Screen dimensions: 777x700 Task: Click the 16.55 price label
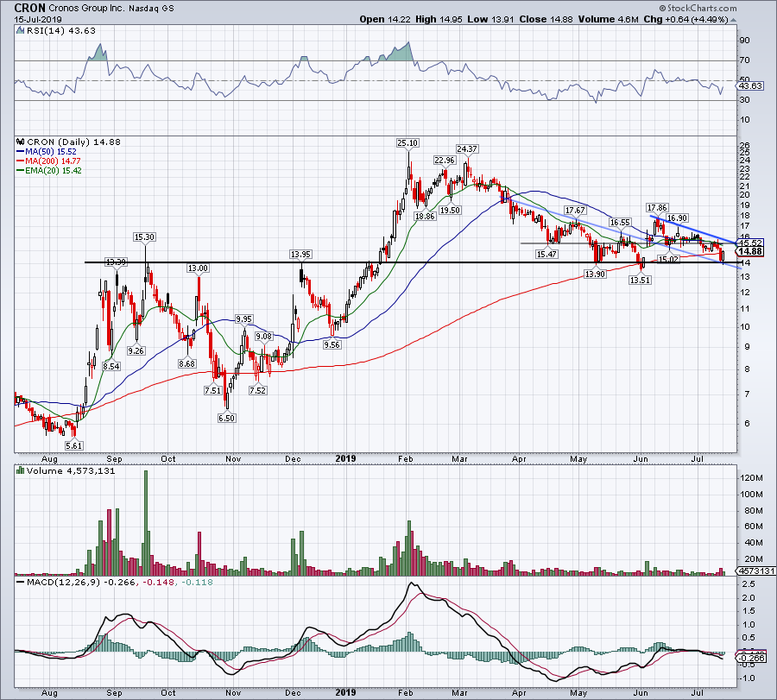tap(620, 223)
